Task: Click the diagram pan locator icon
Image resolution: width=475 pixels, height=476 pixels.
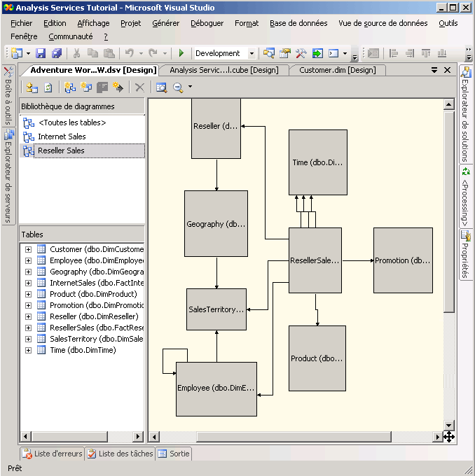Action: tap(448, 437)
